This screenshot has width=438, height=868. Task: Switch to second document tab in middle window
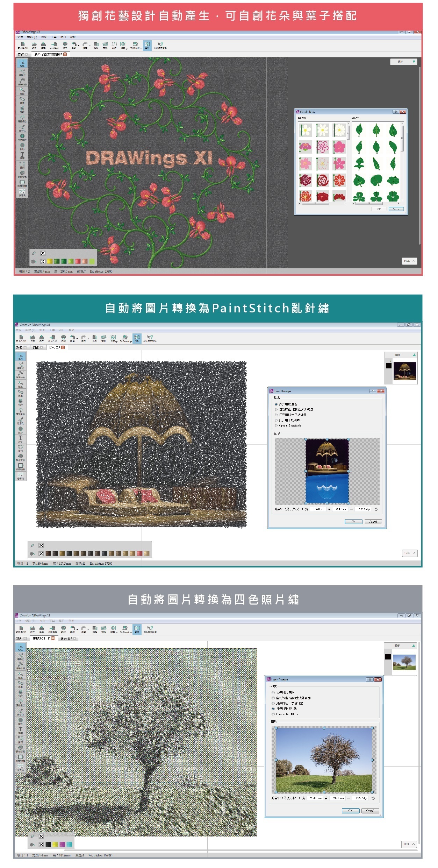[38, 347]
